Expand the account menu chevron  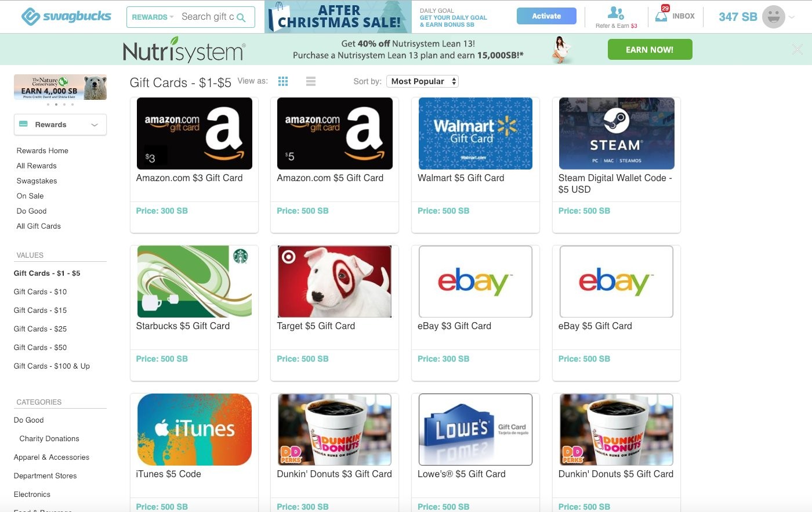pos(792,17)
